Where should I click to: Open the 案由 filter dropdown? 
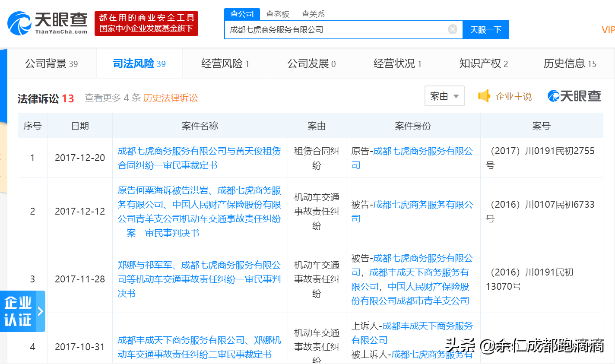(444, 96)
